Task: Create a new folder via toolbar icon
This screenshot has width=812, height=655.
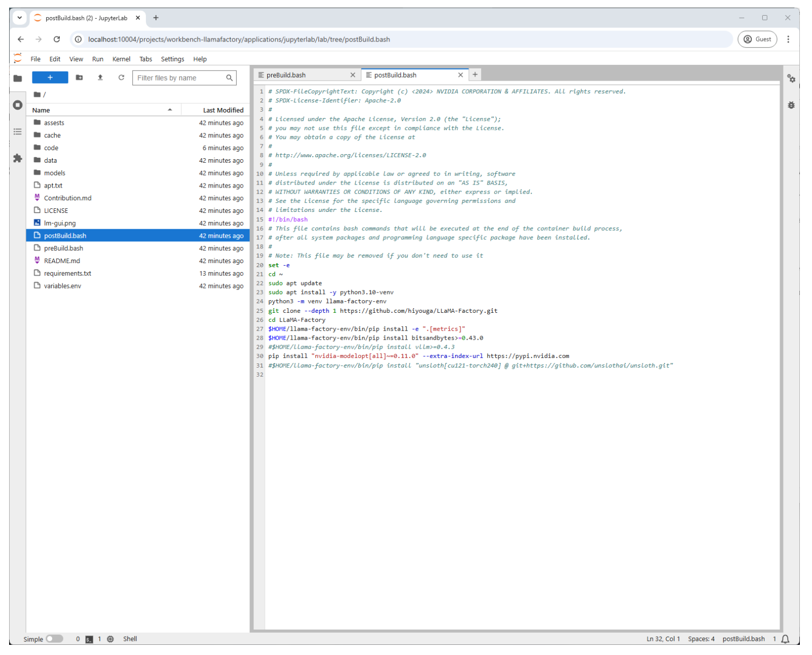Action: 79,78
